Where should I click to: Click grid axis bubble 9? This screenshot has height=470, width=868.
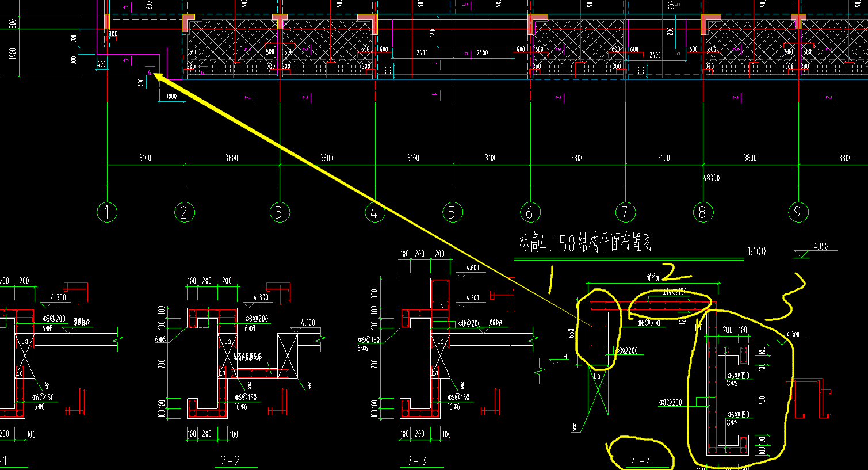(x=798, y=212)
